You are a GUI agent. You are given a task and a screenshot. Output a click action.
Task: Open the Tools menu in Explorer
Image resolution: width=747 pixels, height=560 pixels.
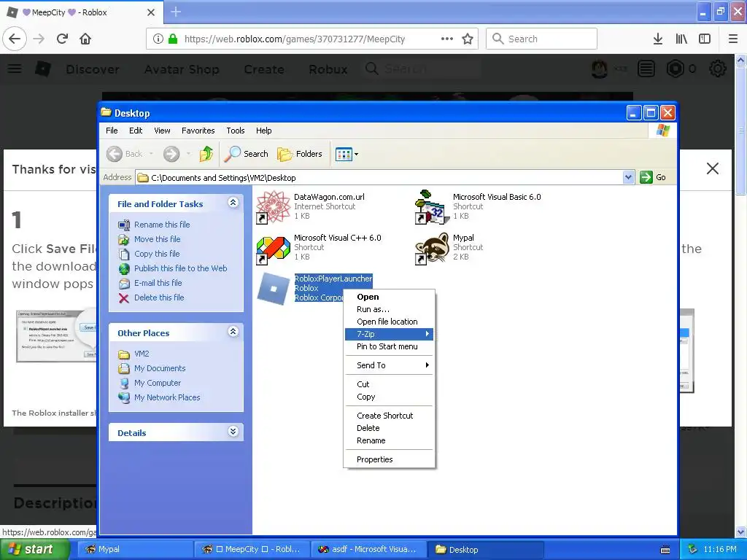click(x=236, y=131)
